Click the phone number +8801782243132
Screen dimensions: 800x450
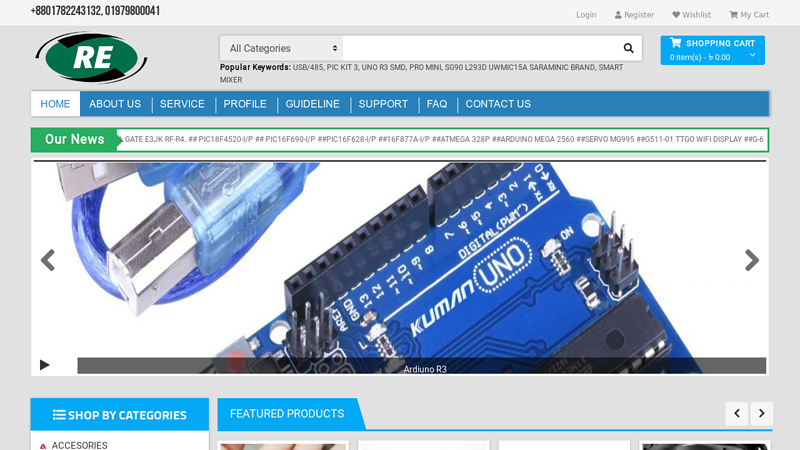66,11
